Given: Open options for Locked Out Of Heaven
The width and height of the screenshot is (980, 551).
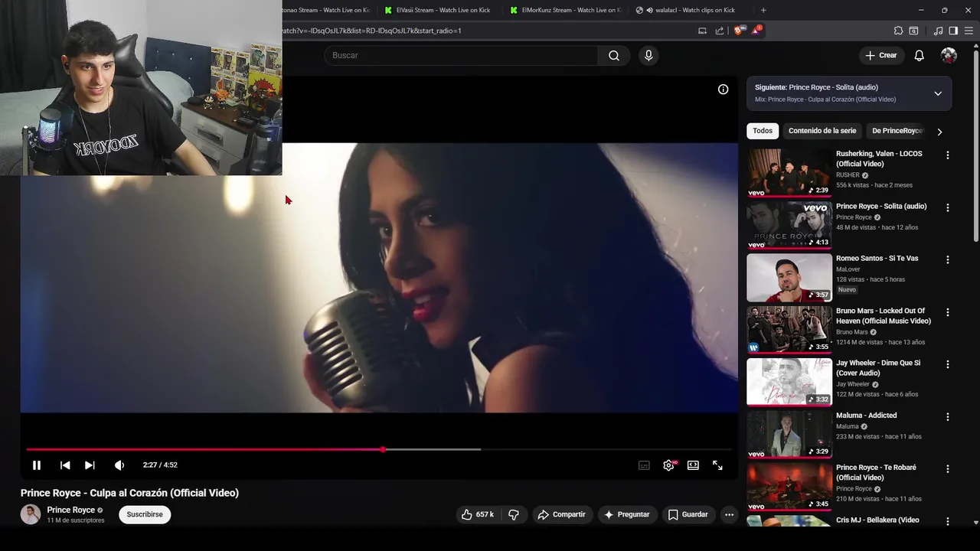Looking at the screenshot, I should point(948,312).
